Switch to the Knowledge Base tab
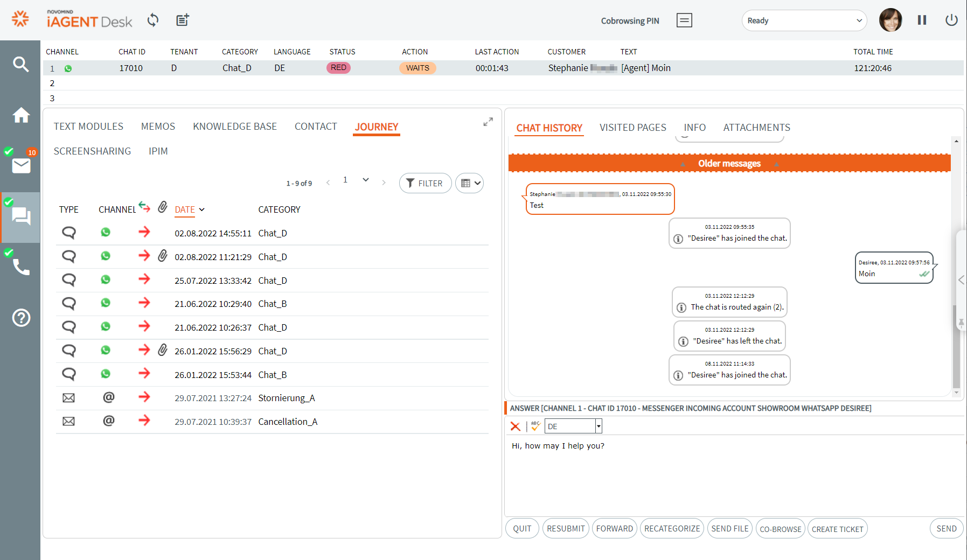Viewport: 967px width, 560px height. (234, 127)
